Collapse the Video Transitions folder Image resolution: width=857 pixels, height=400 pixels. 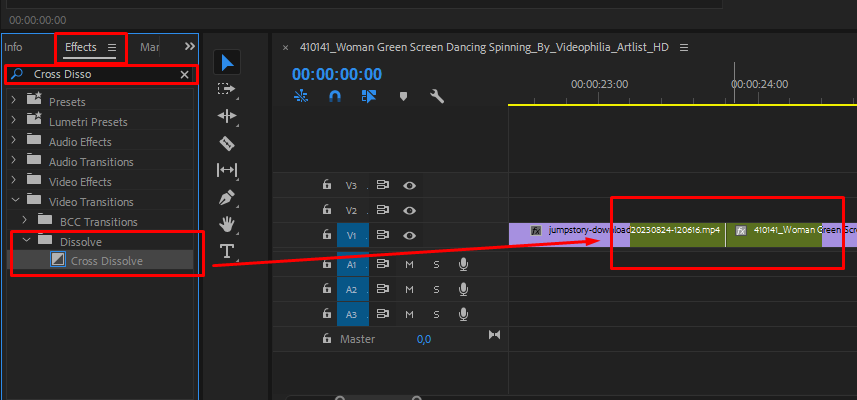[15, 200]
